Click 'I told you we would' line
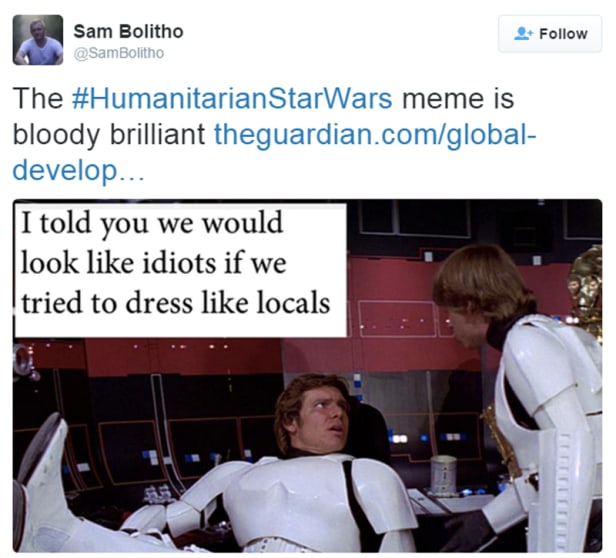 point(152,223)
